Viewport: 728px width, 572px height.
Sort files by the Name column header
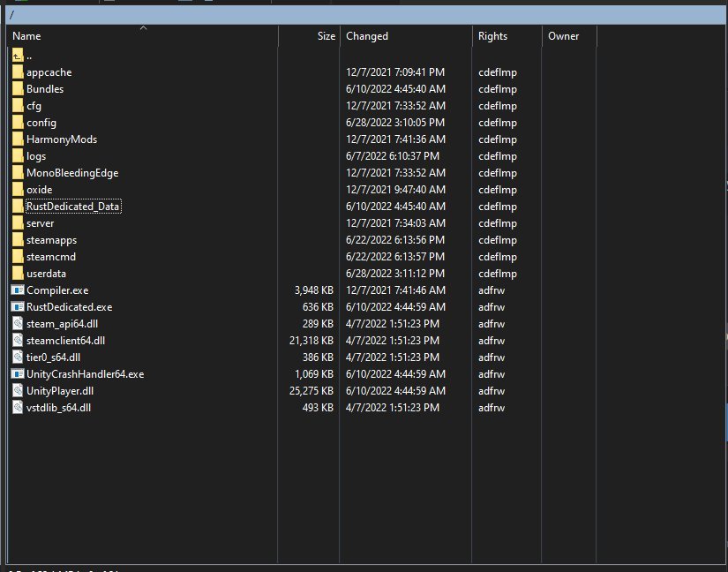point(143,36)
